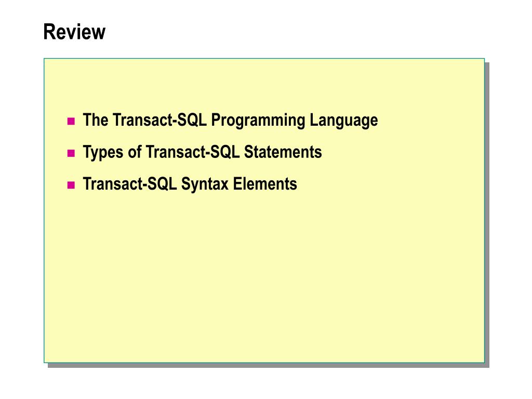Viewport: 532px width, 399px height.
Task: Click Transact-SQL in the third bullet line
Action: [130, 183]
